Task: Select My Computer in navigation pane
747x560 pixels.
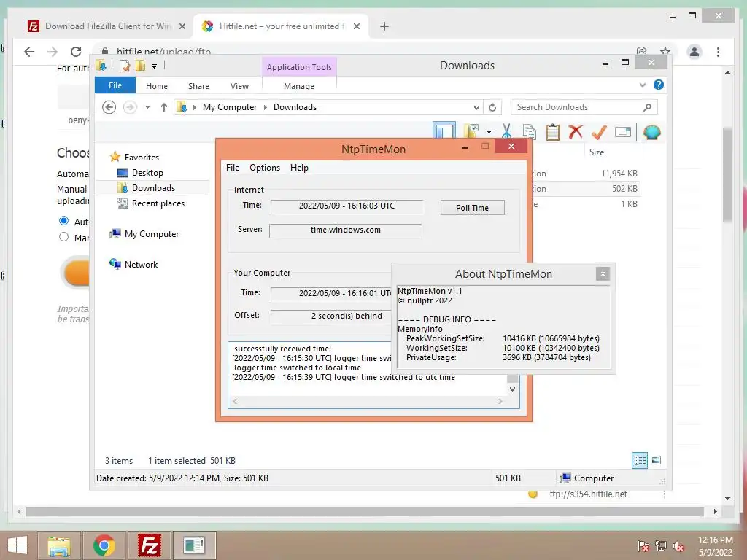Action: point(144,234)
